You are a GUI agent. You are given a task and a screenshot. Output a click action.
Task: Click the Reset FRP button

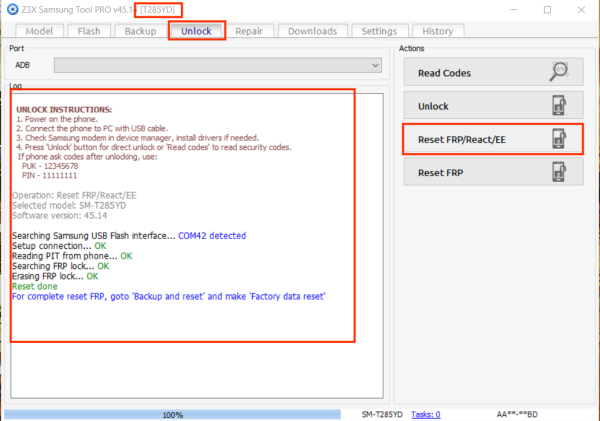coord(494,172)
